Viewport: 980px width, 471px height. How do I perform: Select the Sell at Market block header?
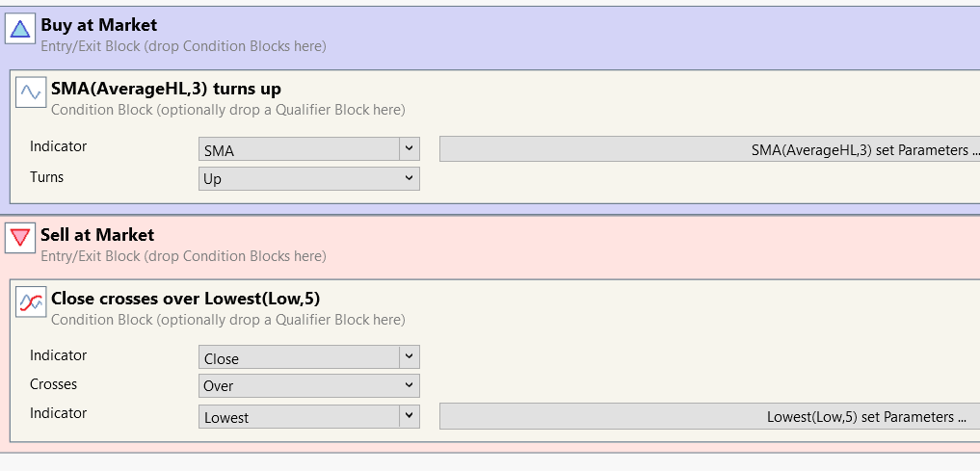click(97, 234)
